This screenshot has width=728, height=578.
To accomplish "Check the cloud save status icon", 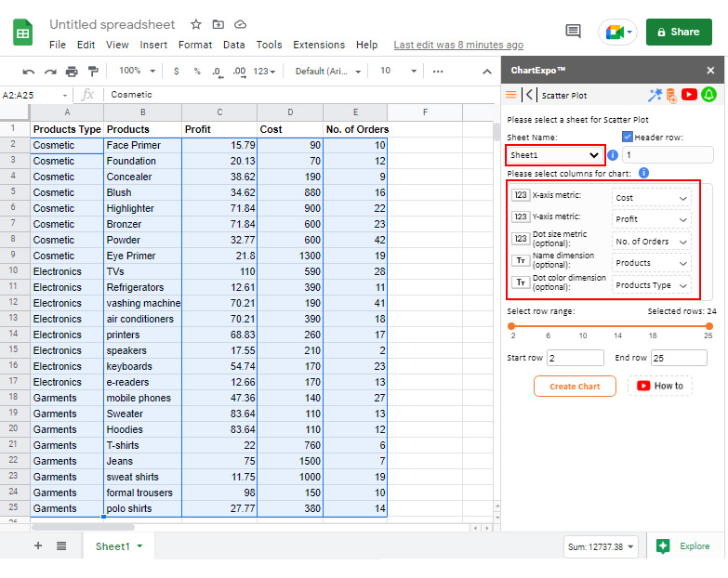I will (240, 24).
